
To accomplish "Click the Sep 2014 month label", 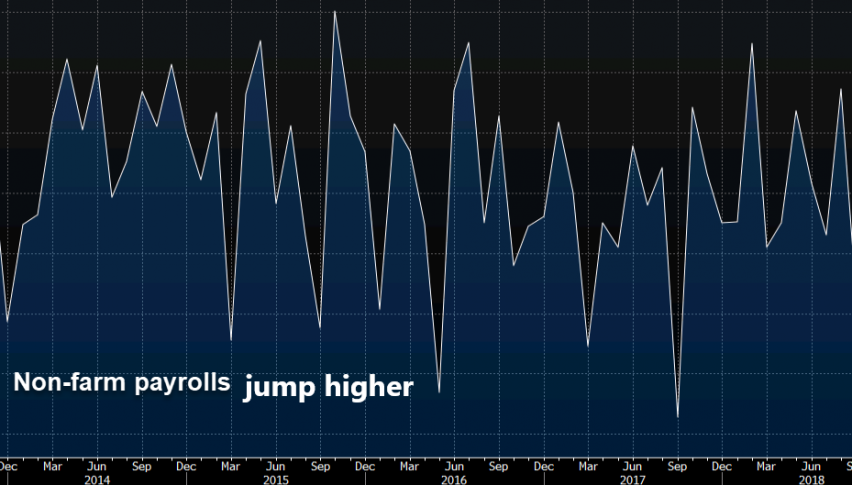I will (141, 465).
